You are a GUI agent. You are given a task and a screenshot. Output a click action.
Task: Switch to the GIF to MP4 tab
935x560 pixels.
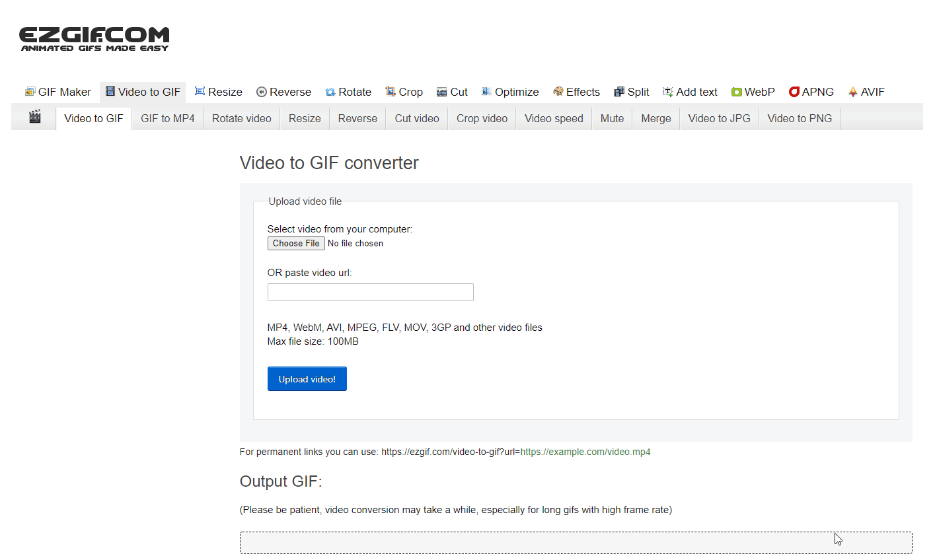pos(168,119)
